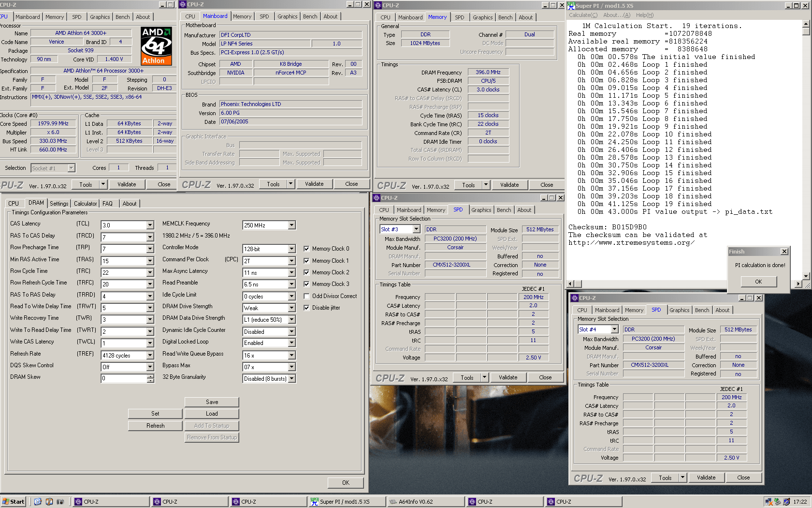Select Memory tab in Slot #4 SPD window

[x=634, y=310]
